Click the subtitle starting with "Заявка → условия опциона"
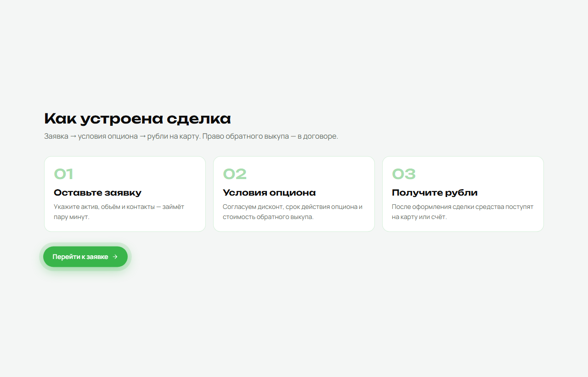Image resolution: width=588 pixels, height=377 pixels. (x=191, y=136)
